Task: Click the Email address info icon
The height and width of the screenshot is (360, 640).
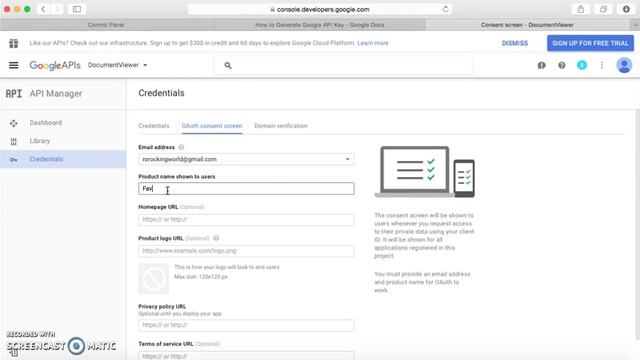Action: tap(181, 147)
